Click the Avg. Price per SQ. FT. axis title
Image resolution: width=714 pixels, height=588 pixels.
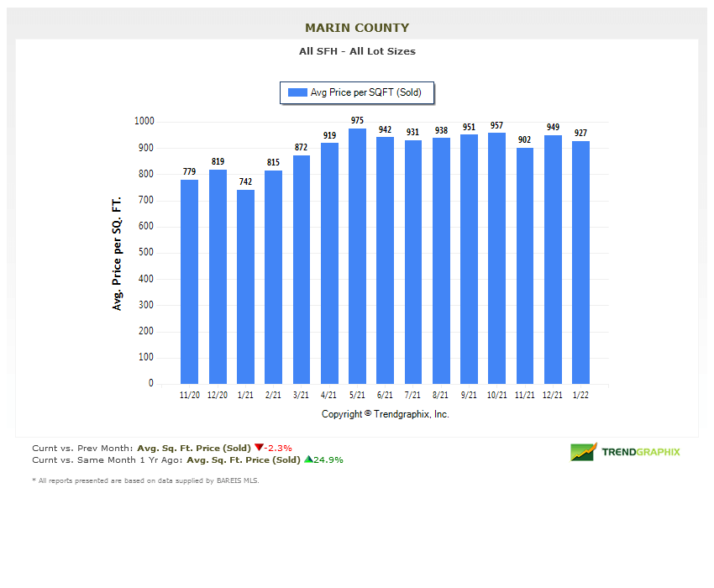coord(118,253)
